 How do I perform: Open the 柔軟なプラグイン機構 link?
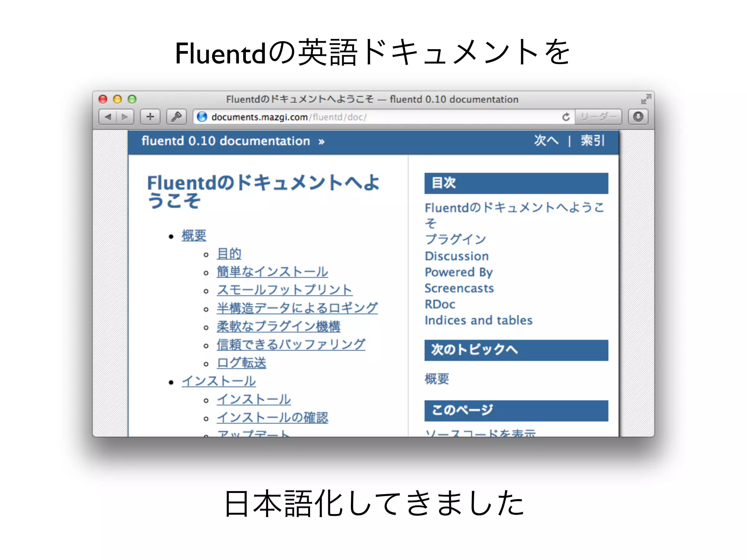[x=279, y=327]
